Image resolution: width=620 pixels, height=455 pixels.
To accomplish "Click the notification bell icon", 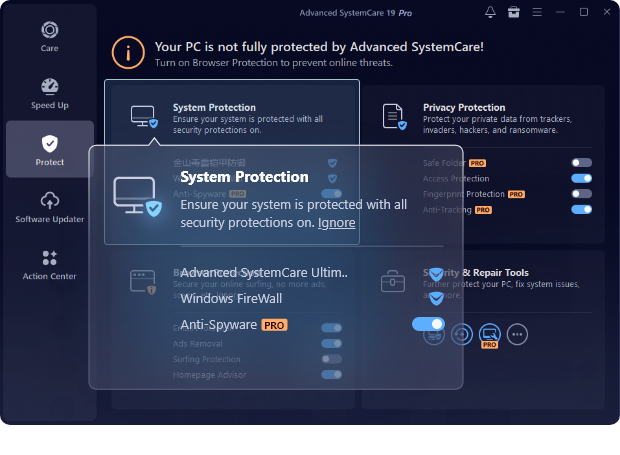I will tap(490, 12).
